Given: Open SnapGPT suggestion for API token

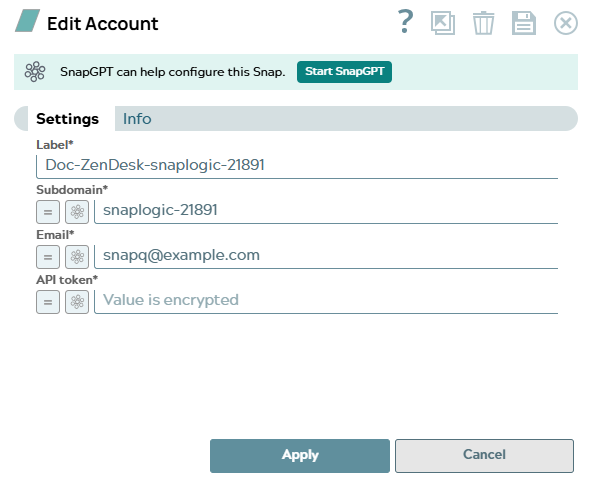Looking at the screenshot, I should coord(77,302).
